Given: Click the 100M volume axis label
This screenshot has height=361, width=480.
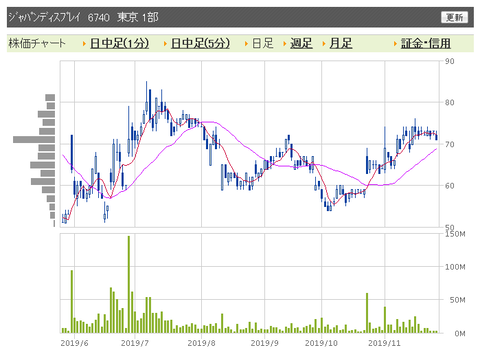Looking at the screenshot, I should (x=455, y=267).
